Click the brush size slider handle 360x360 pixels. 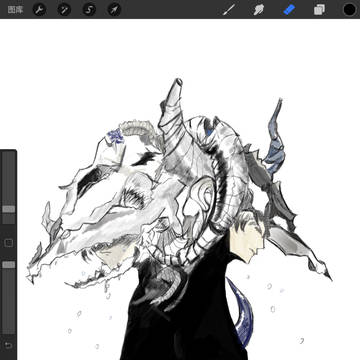(x=9, y=209)
